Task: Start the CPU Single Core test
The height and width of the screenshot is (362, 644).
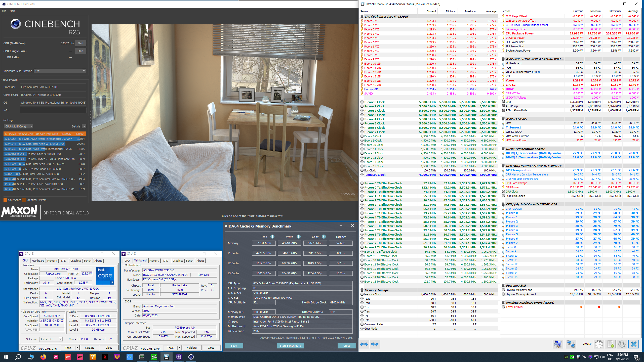Action: point(80,51)
